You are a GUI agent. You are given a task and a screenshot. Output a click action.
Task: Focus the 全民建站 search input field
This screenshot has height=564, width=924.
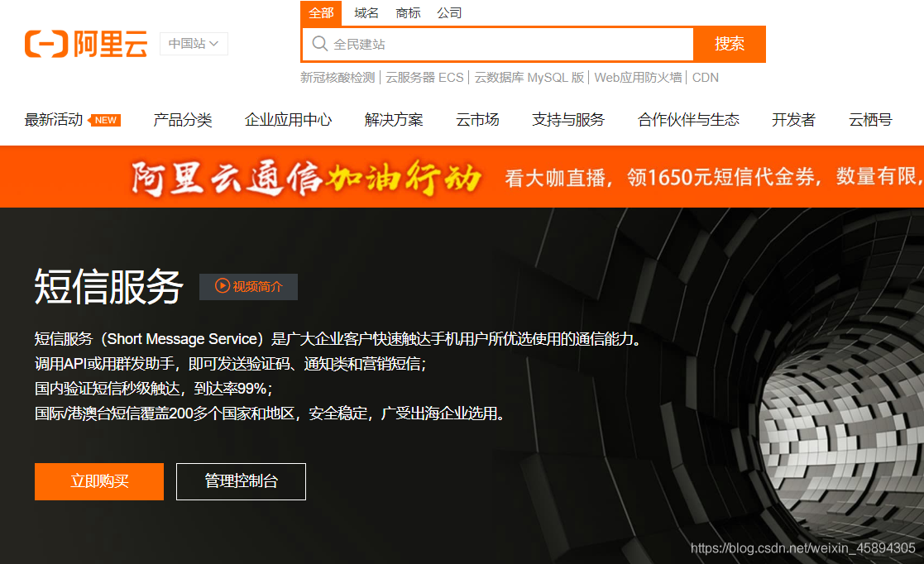point(498,44)
